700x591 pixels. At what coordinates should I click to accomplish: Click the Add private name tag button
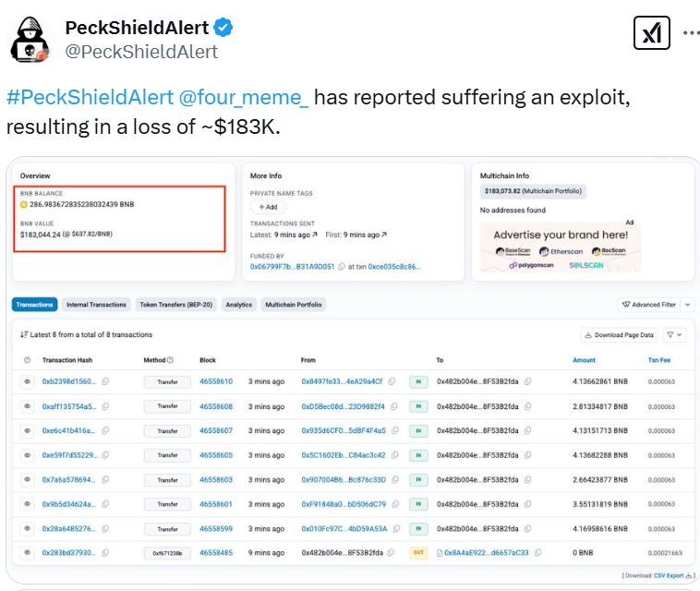(x=269, y=207)
